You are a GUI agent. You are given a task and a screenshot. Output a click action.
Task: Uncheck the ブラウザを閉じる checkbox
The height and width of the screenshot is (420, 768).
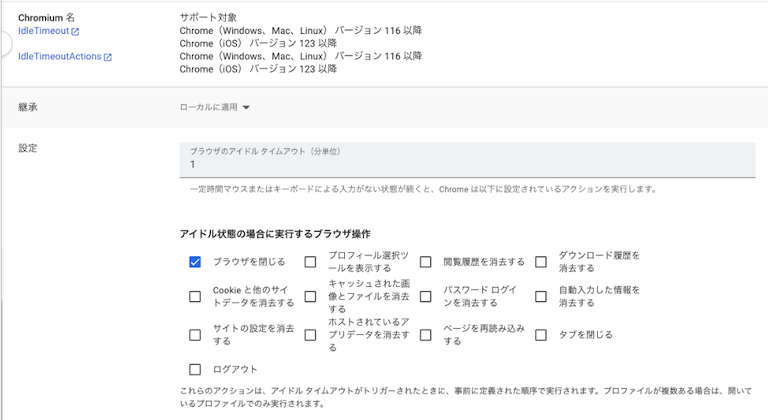point(195,262)
